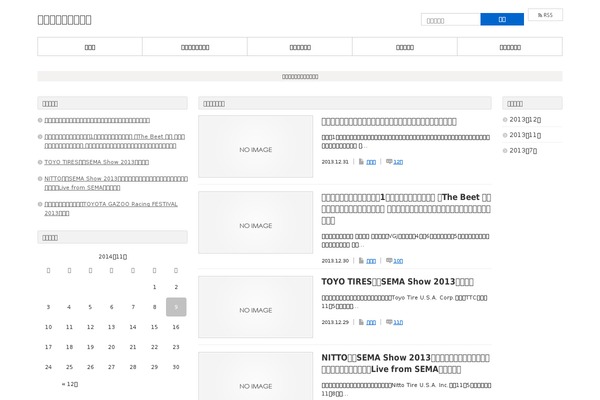Click the excerpt mentioning 'Nitto Tire U.S.A. Inc.'

point(406,389)
